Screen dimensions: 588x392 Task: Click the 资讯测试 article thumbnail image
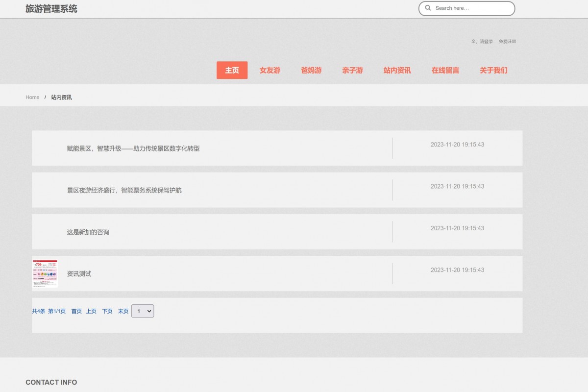pos(45,273)
